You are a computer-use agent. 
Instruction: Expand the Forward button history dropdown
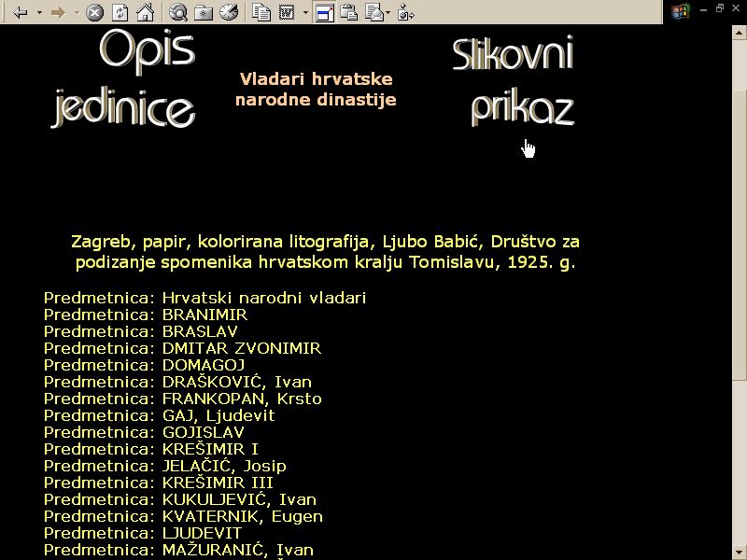click(77, 13)
